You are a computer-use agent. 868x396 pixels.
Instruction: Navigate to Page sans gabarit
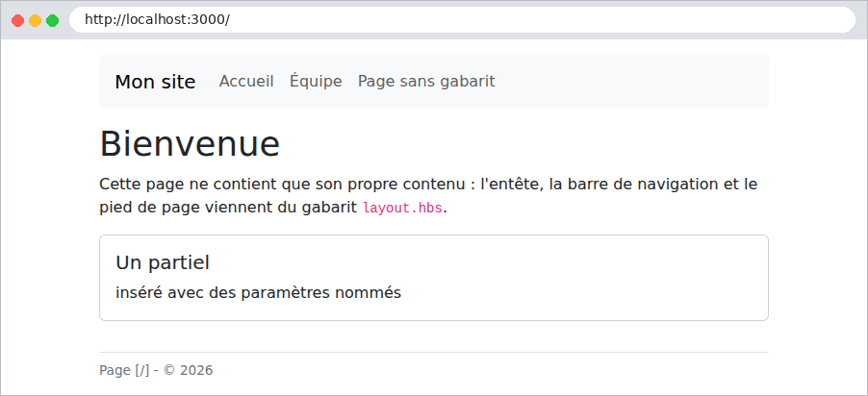[426, 82]
